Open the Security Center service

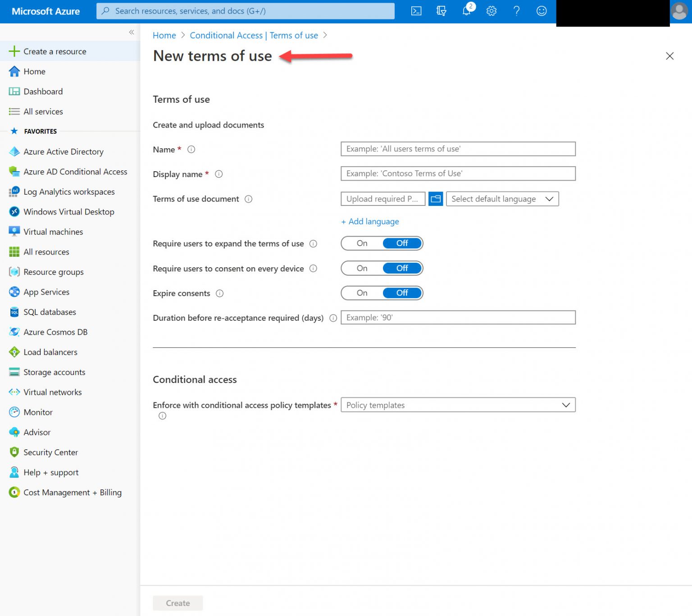pyautogui.click(x=50, y=452)
